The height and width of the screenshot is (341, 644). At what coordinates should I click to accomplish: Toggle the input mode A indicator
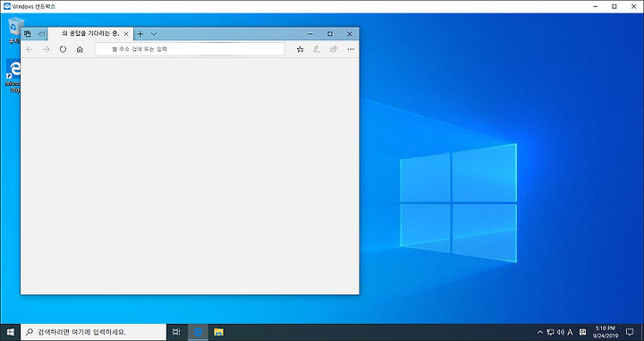(x=570, y=332)
